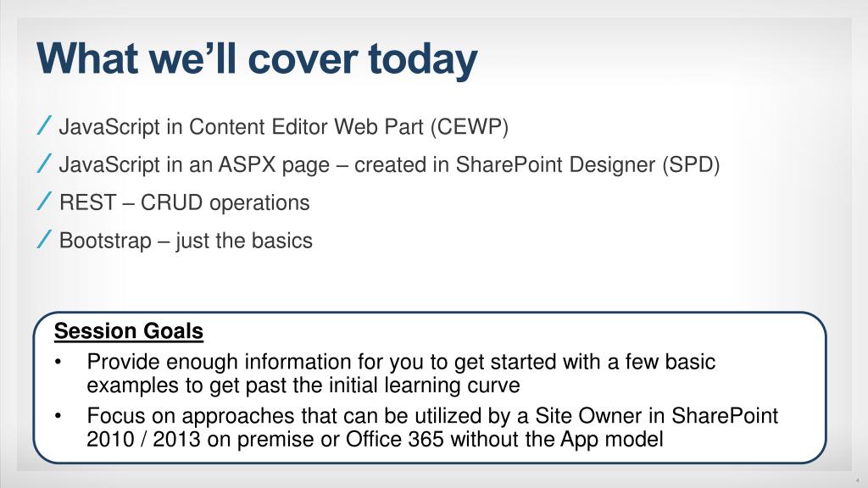Click the 'Site Owner' words in the goals box
868x488 pixels.
[587, 416]
